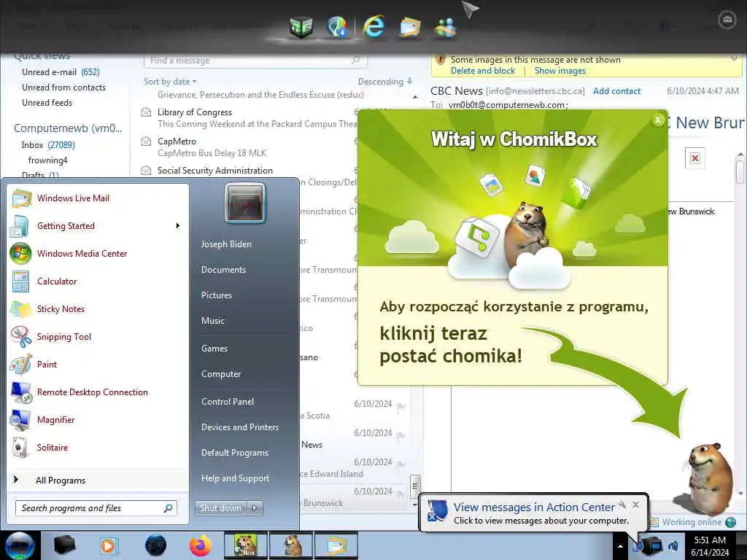Screen dimensions: 747x560
Task: Open Windows Media Center shortcut
Action: pos(82,253)
